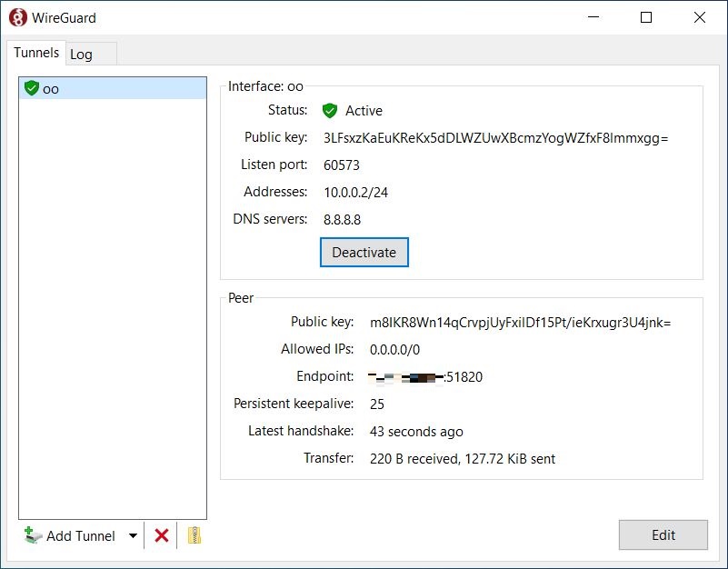Click the Endpoint address ending in :51820
728x569 pixels.
[x=425, y=376]
